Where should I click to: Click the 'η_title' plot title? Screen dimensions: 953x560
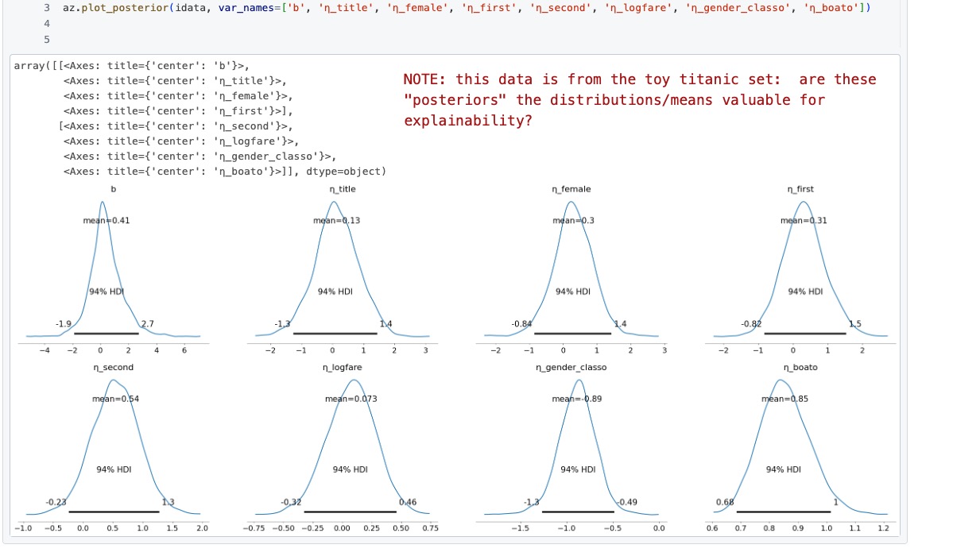pyautogui.click(x=343, y=190)
